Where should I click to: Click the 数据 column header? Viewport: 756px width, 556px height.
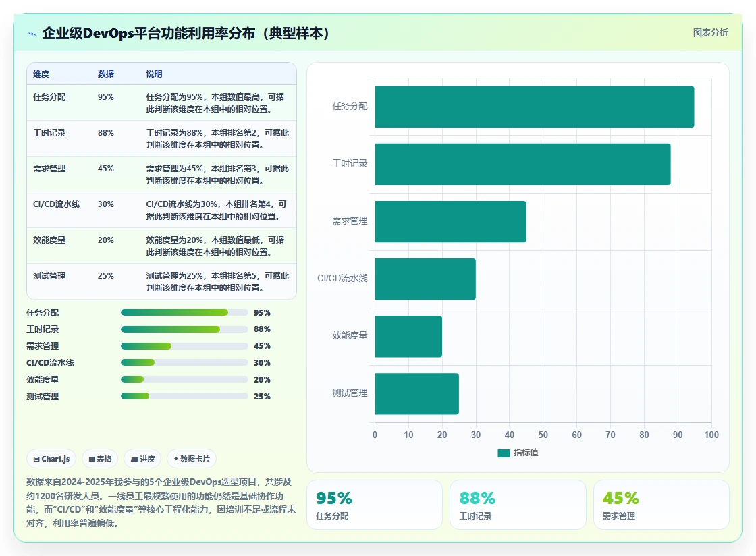pos(105,74)
